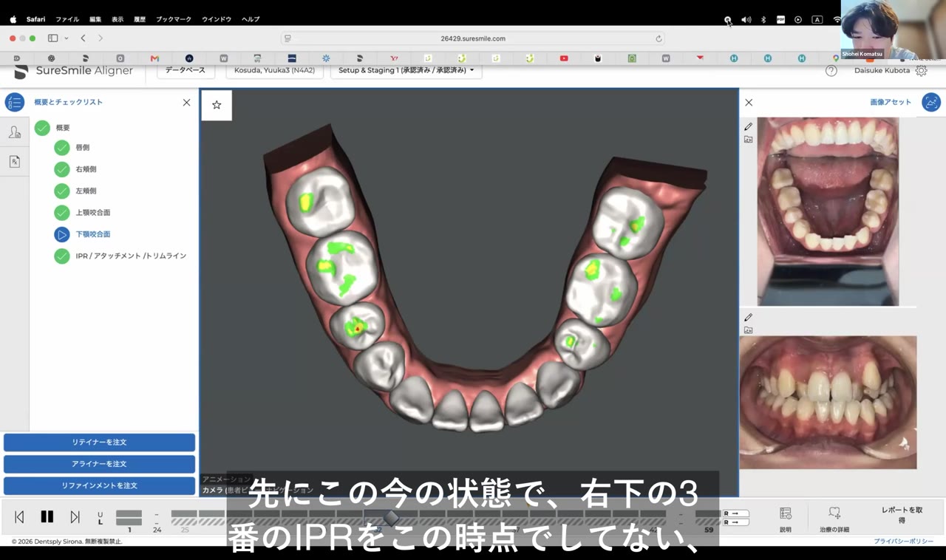Screen dimensions: 946x560
Task: Toggle the U/L arch selector
Action: [x=101, y=518]
